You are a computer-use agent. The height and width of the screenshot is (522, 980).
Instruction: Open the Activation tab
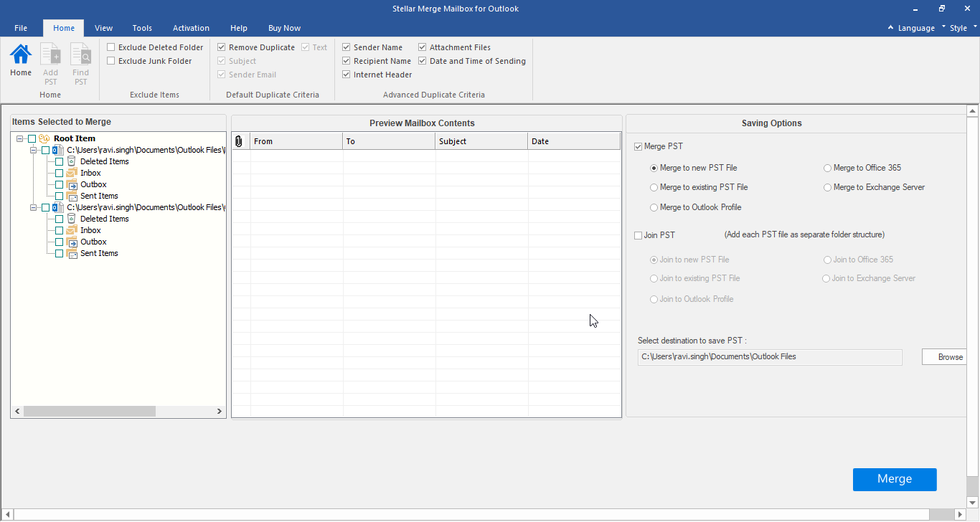click(x=191, y=28)
